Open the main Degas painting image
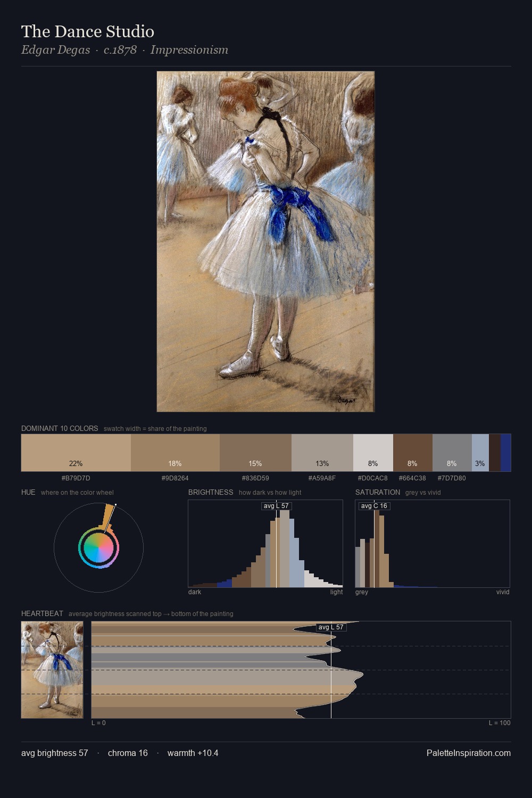Screen dimensions: 532x798 (265, 242)
